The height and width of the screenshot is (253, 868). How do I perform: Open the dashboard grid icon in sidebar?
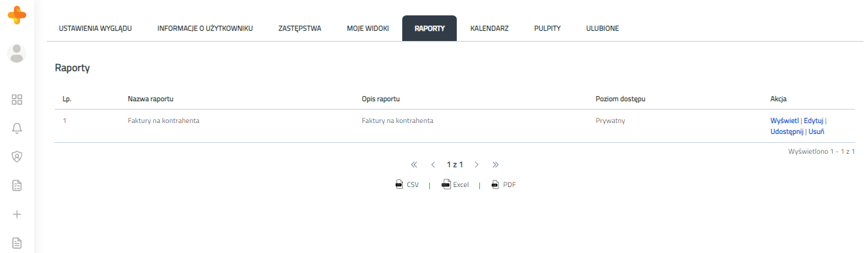click(17, 99)
